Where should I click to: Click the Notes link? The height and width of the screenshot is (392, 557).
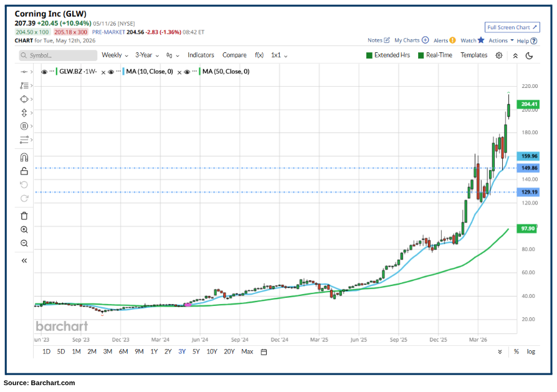pyautogui.click(x=375, y=40)
